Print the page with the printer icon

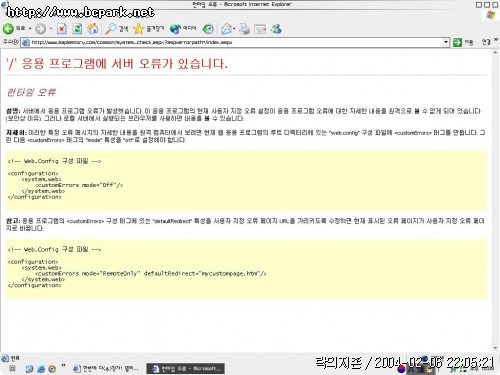tap(245, 29)
